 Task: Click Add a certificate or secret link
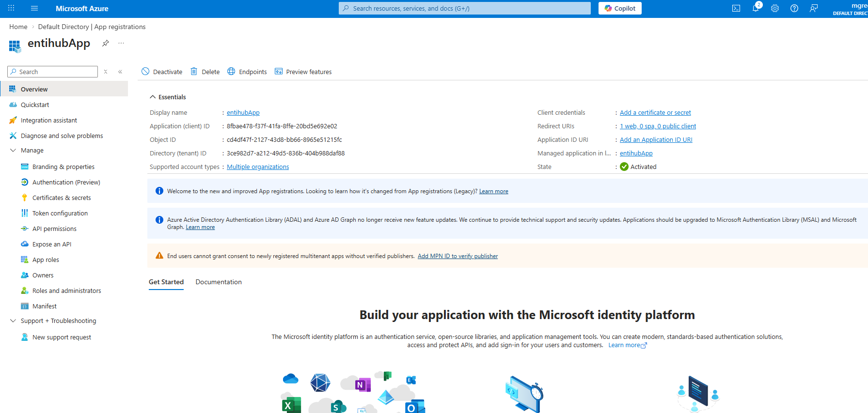655,112
